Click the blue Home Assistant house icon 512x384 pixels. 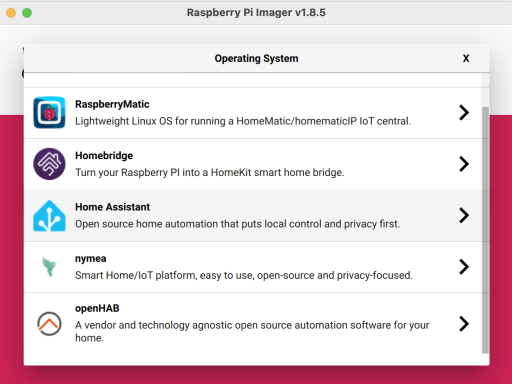(49, 216)
